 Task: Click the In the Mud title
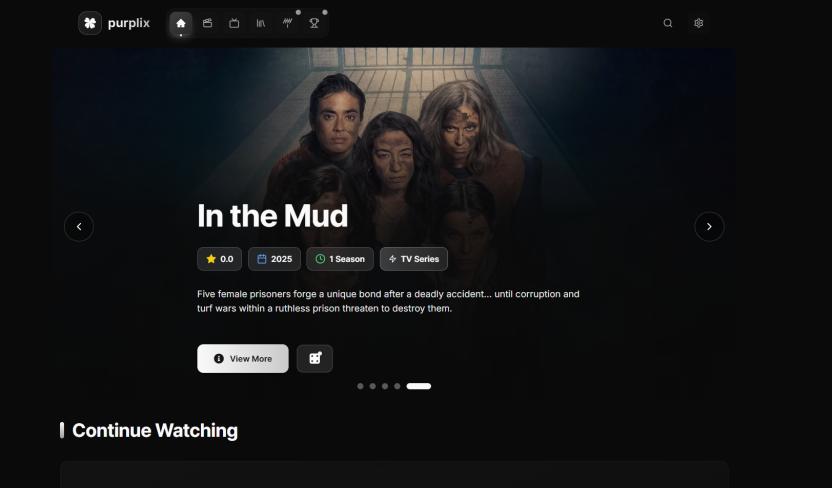click(272, 216)
